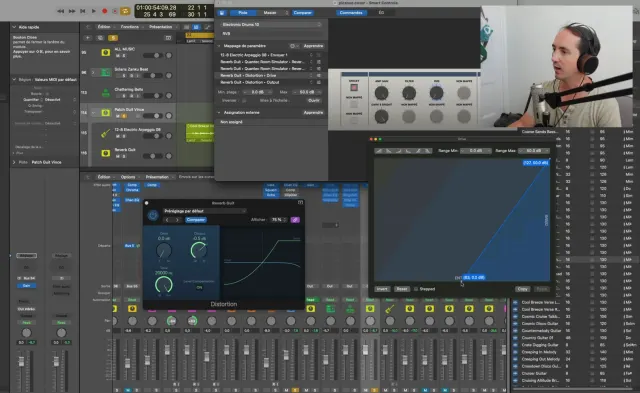640x393 pixels.
Task: Click the purple link icon in Distortion plugin
Action: click(x=295, y=220)
